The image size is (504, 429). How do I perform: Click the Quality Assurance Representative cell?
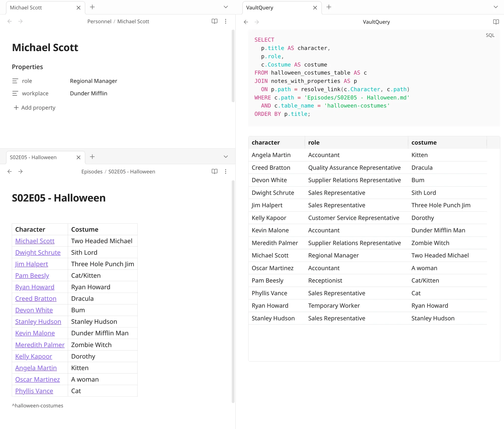pyautogui.click(x=356, y=168)
